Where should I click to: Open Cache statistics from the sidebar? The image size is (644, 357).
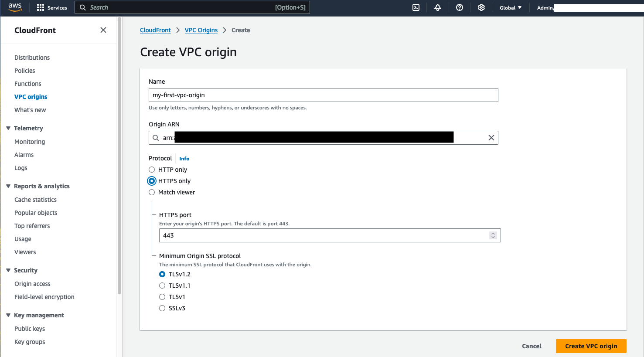[35, 199]
